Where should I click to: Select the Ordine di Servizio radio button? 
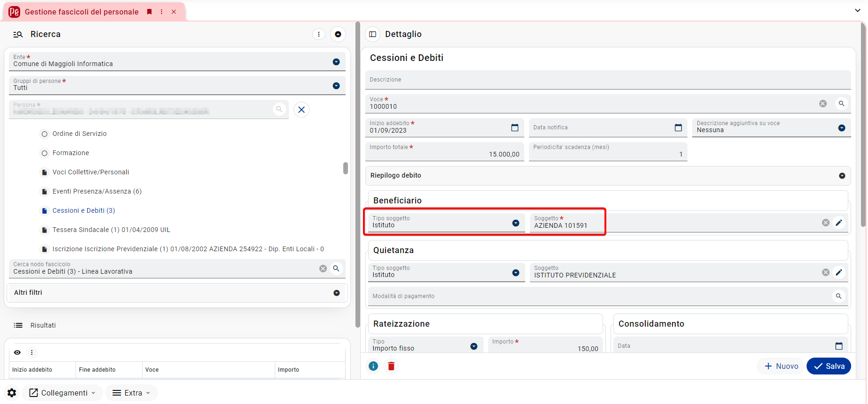pos(45,134)
